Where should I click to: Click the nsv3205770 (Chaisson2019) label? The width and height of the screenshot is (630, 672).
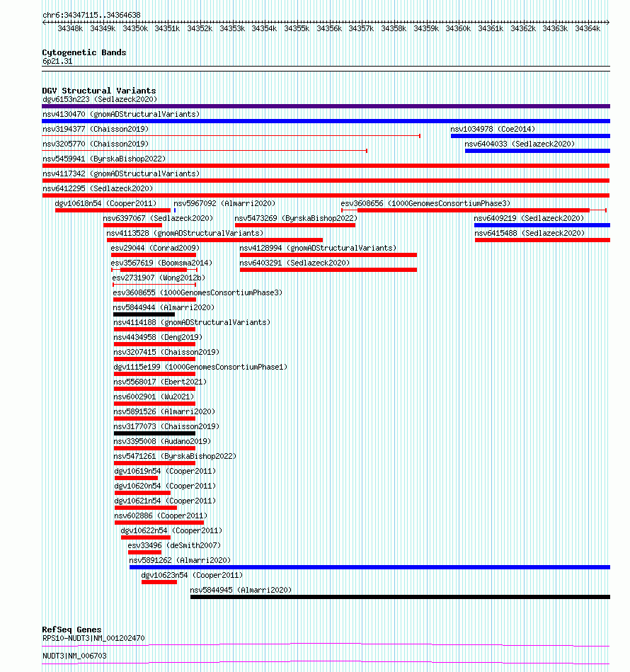coord(96,144)
